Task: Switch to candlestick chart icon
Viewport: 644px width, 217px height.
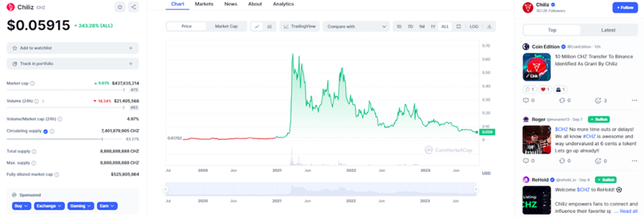Action: tap(270, 27)
